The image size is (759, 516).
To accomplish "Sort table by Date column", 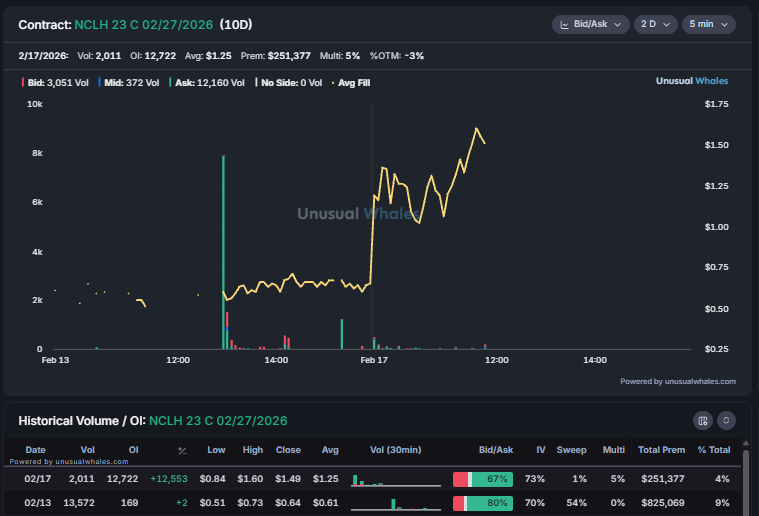I will pos(35,450).
